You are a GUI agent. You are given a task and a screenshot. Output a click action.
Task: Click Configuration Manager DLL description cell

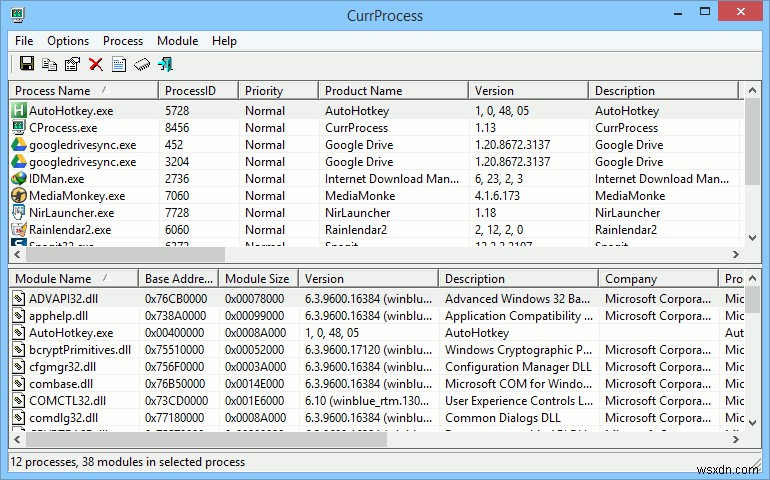click(518, 367)
